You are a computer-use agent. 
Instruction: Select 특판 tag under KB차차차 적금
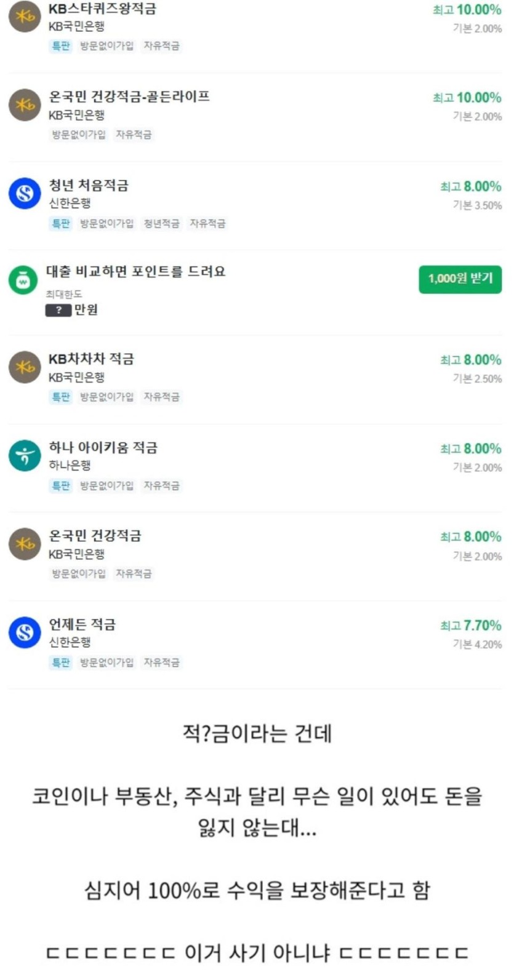coord(60,397)
